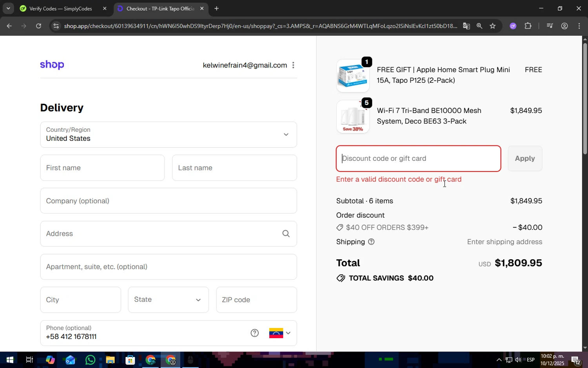
Task: Open the zoom magnifier icon in address bar
Action: [479, 26]
